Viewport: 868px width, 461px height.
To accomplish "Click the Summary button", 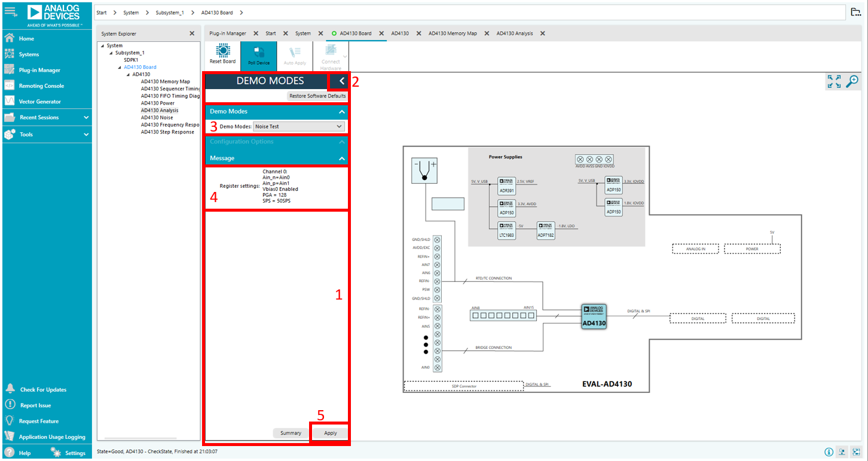I will [291, 433].
